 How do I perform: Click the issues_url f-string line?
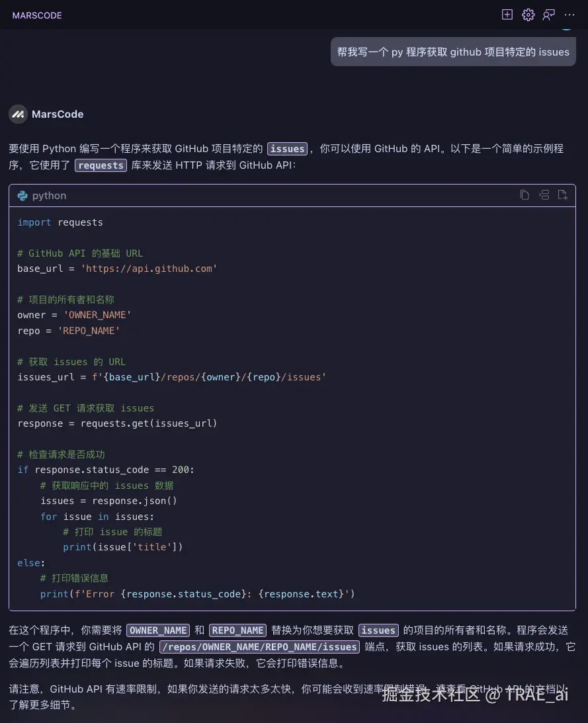coord(171,377)
